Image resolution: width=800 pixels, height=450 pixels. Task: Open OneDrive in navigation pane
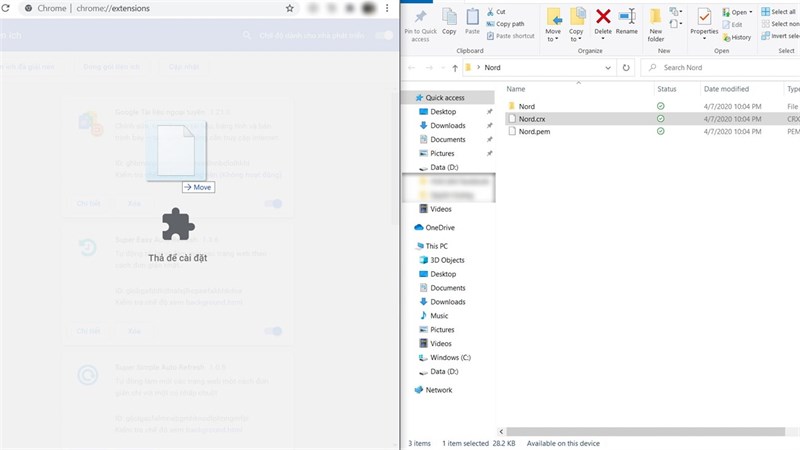[439, 228]
